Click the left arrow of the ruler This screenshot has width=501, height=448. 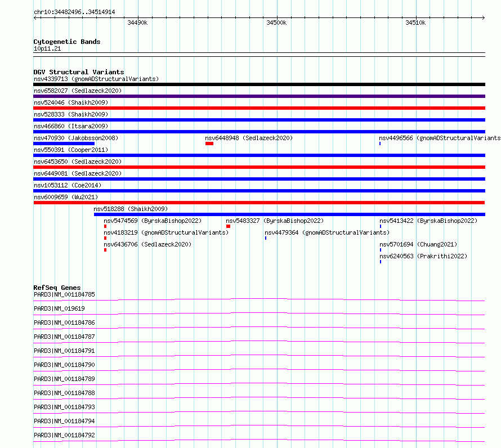pyautogui.click(x=35, y=18)
